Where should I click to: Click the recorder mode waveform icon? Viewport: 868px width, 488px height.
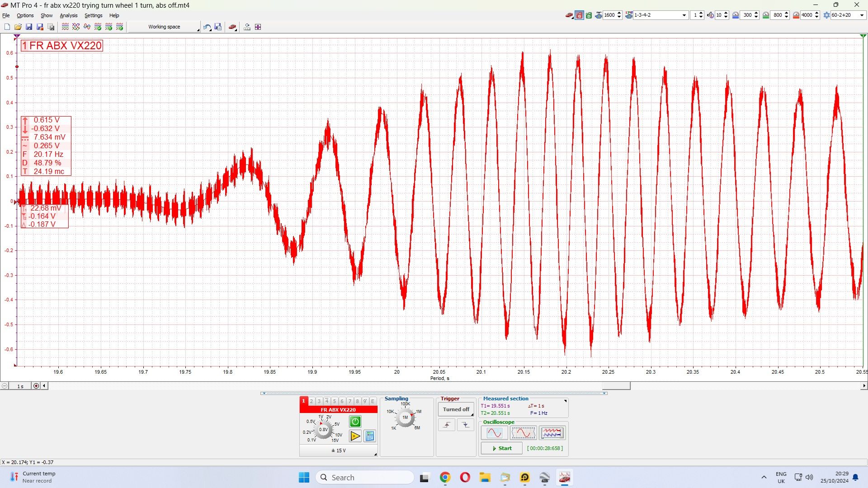click(x=552, y=433)
